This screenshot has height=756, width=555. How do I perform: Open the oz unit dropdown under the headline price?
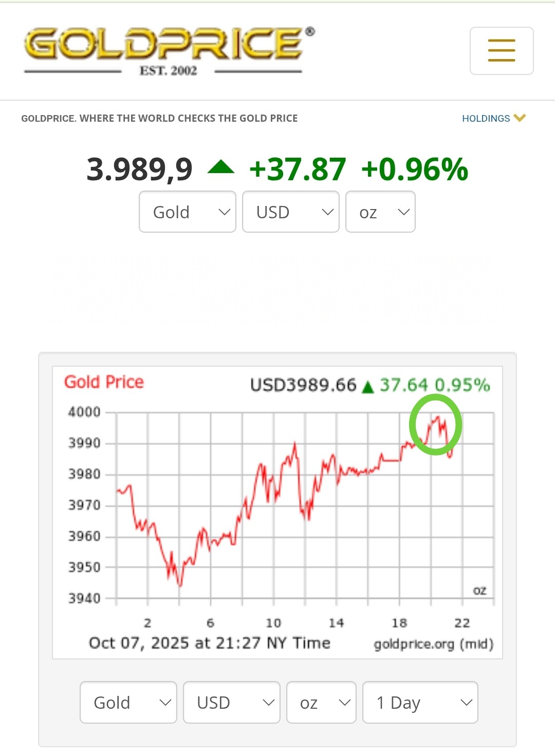click(380, 212)
